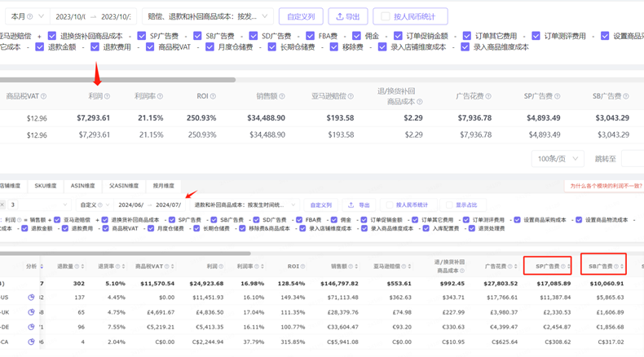Open the 本月 time period dropdown
Viewport: 644px width, 357px height.
[x=27, y=16]
